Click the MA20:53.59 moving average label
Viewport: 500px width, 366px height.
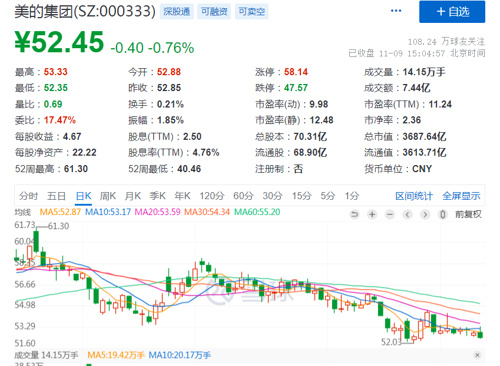[158, 212]
